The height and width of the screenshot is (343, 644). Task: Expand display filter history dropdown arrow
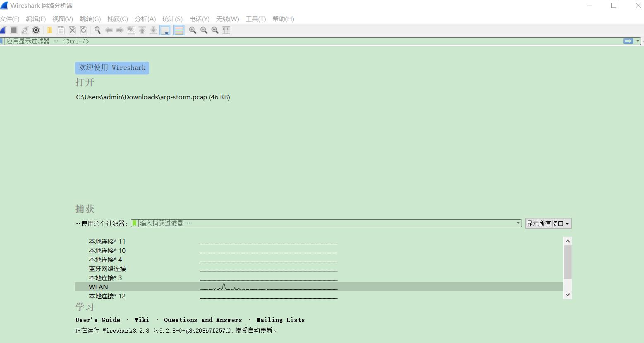click(x=638, y=41)
